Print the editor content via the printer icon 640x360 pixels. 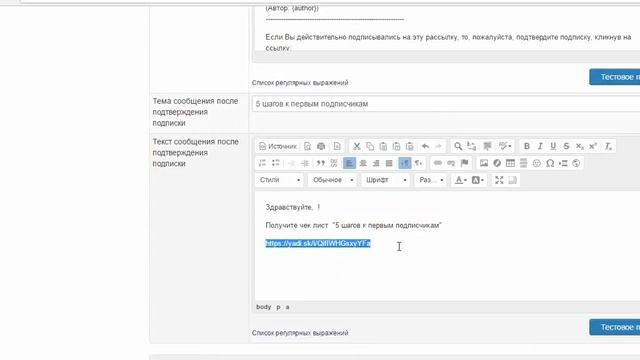[321, 146]
